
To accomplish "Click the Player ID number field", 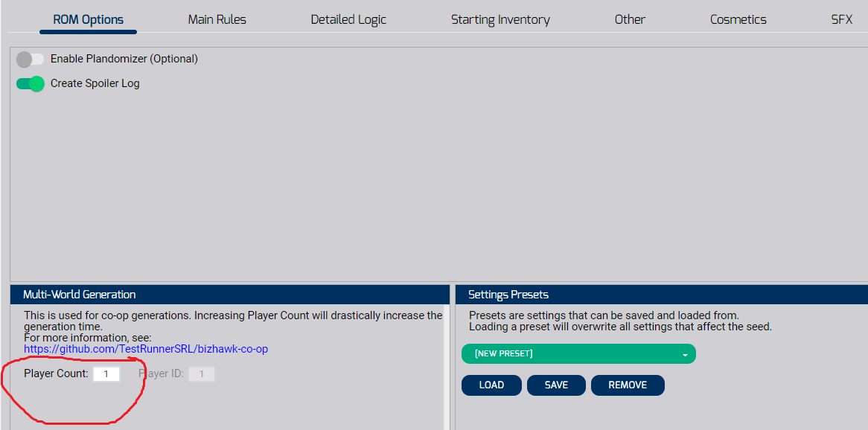I will point(202,374).
